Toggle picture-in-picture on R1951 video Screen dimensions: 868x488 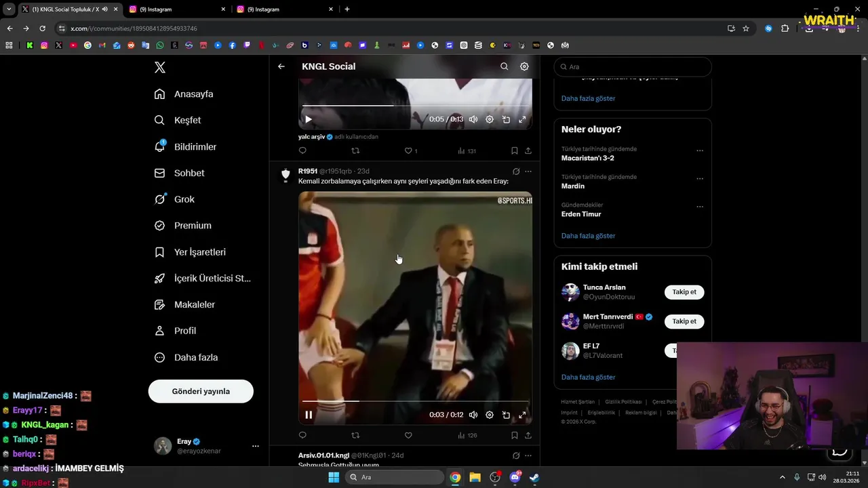coord(506,415)
